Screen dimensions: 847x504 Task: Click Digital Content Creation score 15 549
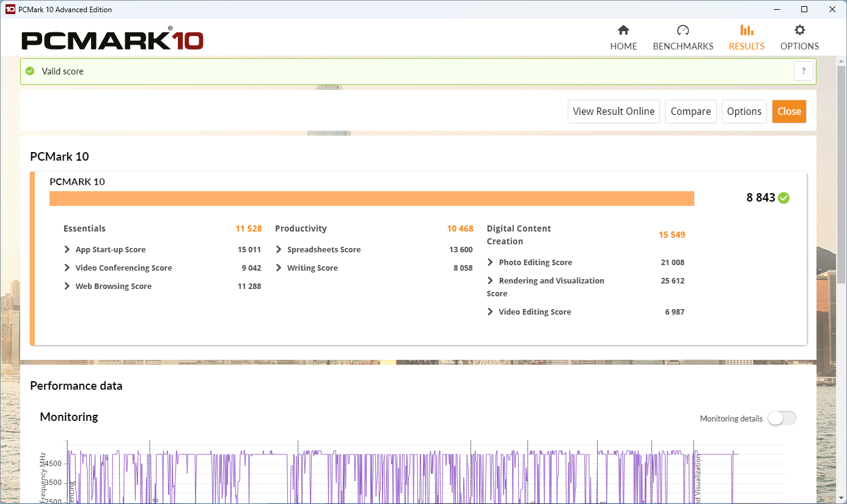pos(672,235)
